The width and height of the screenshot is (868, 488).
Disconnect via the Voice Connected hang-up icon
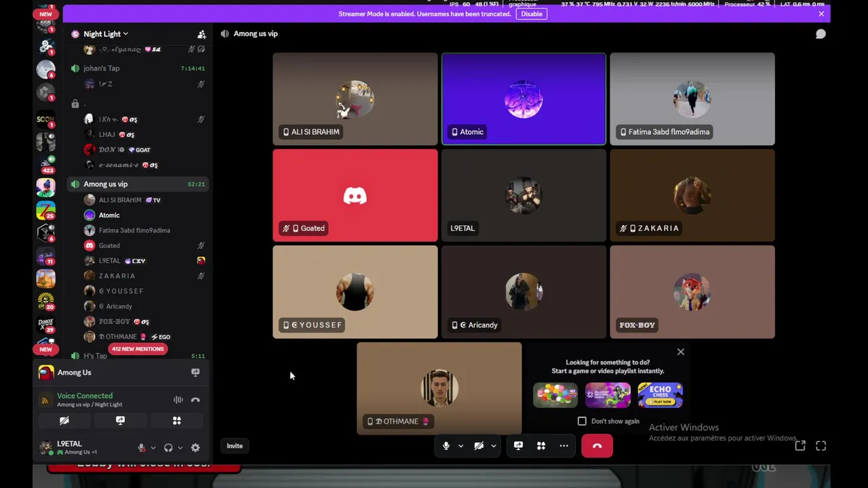[x=195, y=400]
